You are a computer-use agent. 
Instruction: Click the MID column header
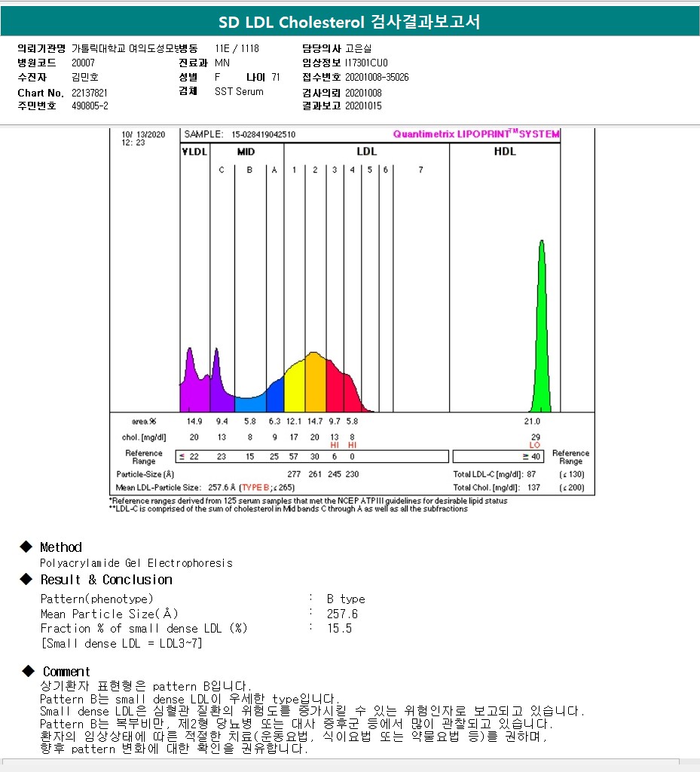tap(246, 152)
